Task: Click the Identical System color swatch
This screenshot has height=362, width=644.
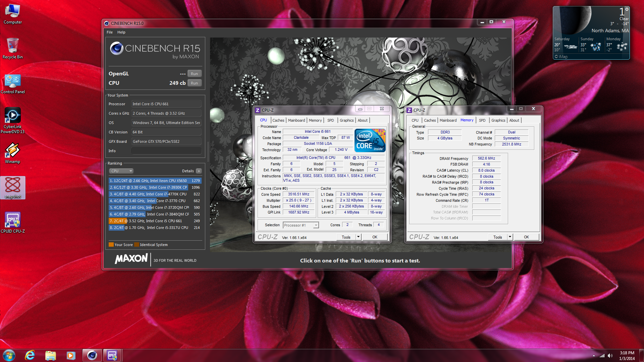Action: (x=137, y=245)
